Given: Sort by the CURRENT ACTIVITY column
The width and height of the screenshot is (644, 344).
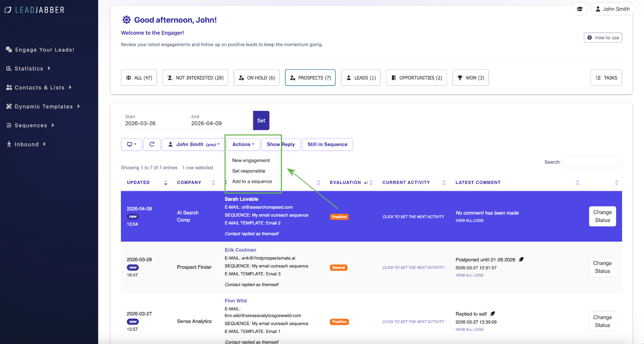Looking at the screenshot, I should pyautogui.click(x=414, y=183).
